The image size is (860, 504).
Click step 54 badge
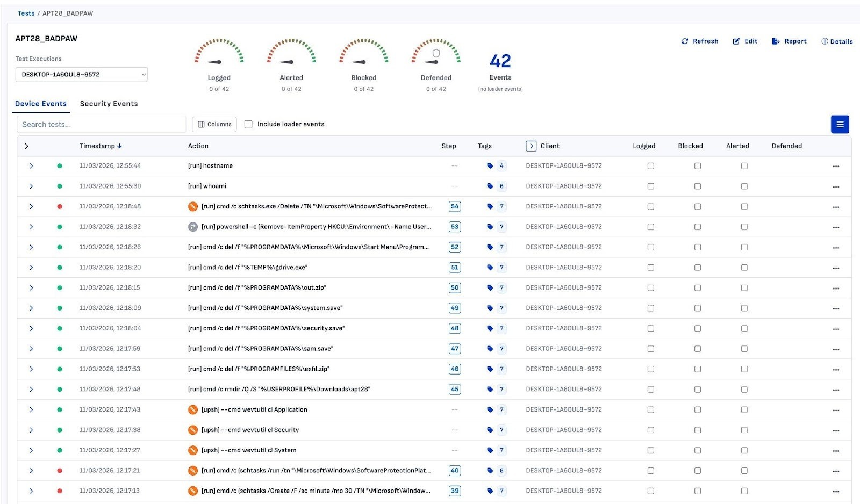[455, 206]
